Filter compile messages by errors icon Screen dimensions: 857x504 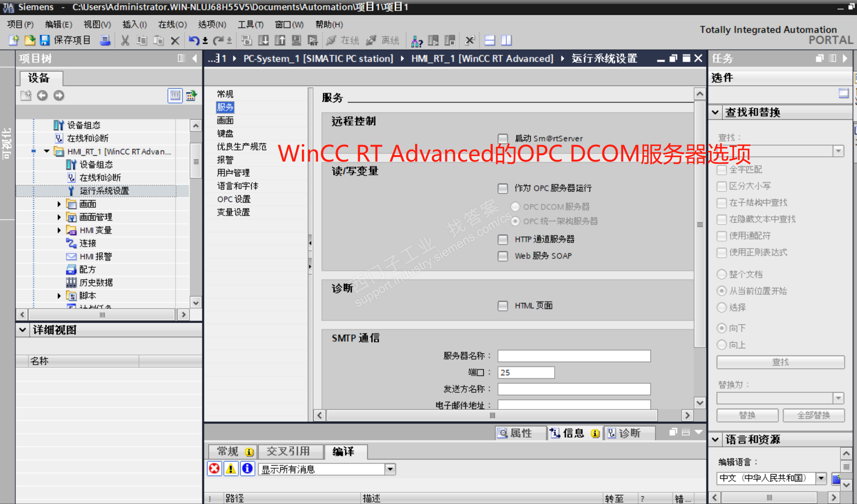pyautogui.click(x=214, y=469)
